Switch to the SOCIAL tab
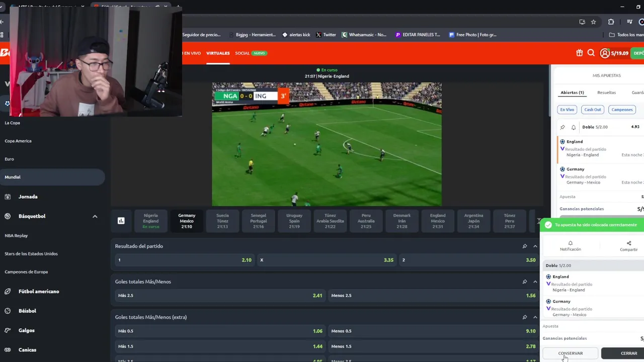 point(242,53)
